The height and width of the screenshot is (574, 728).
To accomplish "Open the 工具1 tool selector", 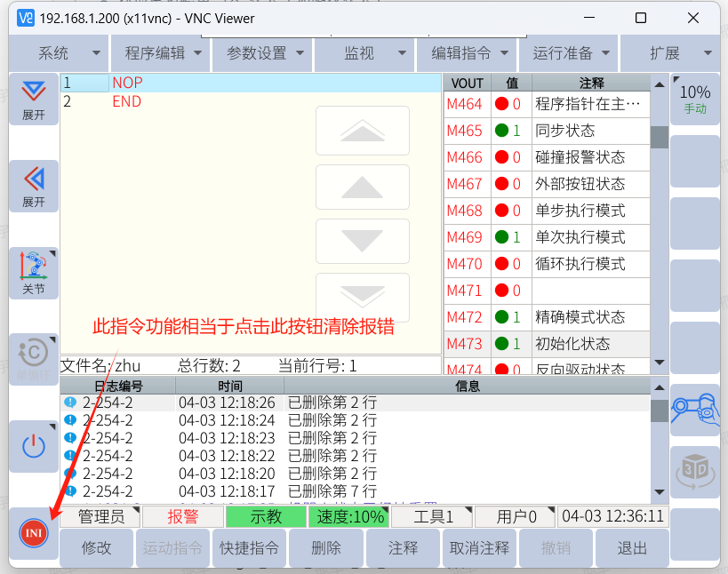I will 432,516.
